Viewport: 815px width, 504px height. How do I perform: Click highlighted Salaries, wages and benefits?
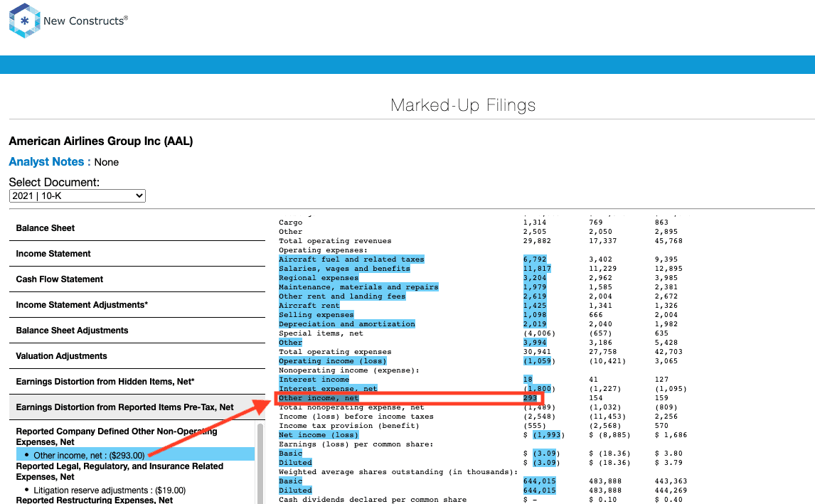coord(344,269)
